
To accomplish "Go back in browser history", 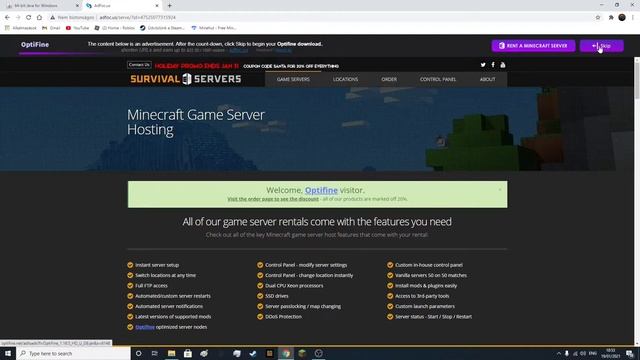I will [7, 18].
